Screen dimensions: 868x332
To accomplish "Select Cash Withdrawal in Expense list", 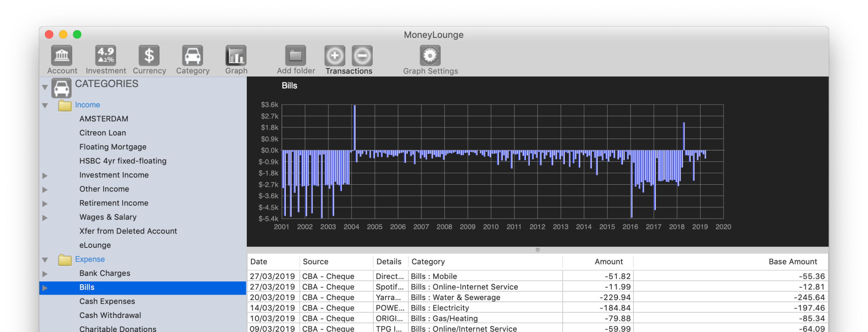I will tap(110, 315).
